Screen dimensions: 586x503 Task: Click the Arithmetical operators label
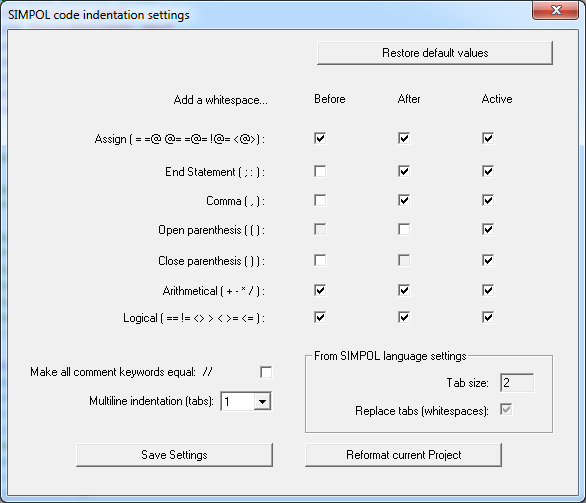tap(214, 291)
